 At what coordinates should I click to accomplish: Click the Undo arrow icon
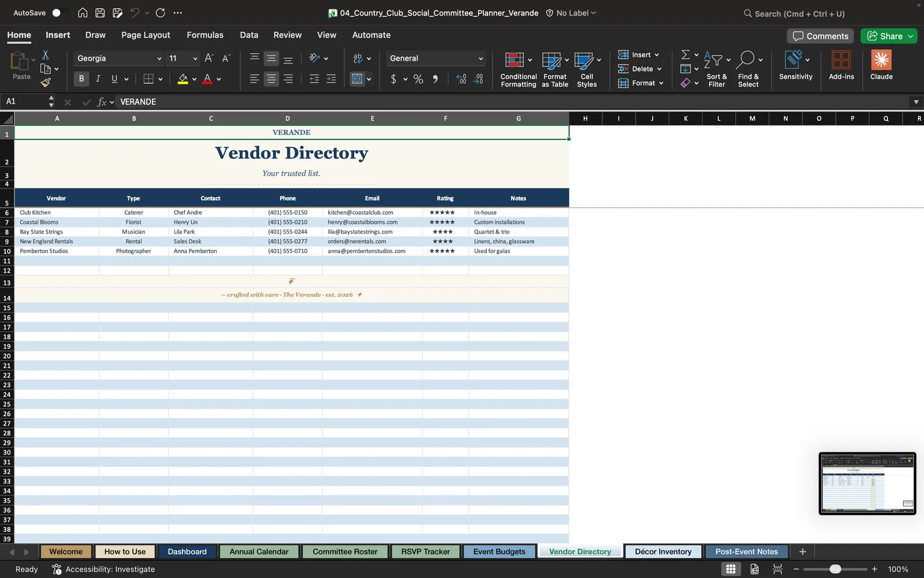[135, 13]
